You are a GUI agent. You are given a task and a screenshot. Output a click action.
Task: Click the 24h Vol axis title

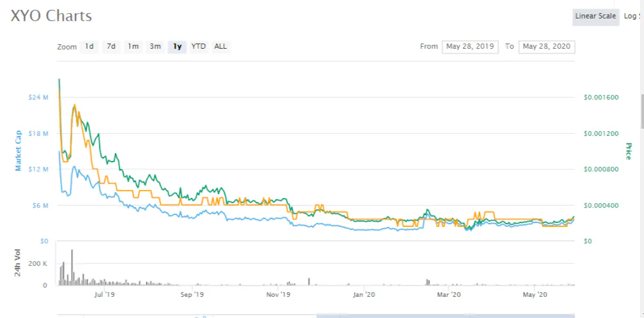(18, 263)
